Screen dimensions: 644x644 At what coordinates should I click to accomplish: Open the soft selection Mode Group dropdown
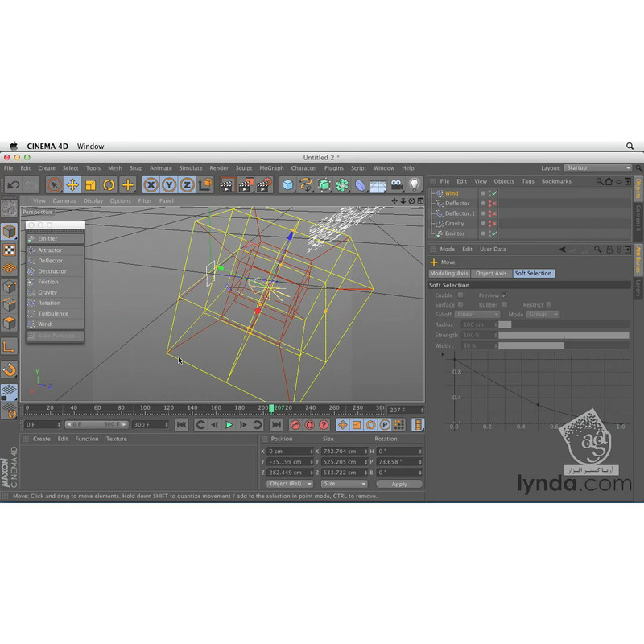click(543, 314)
